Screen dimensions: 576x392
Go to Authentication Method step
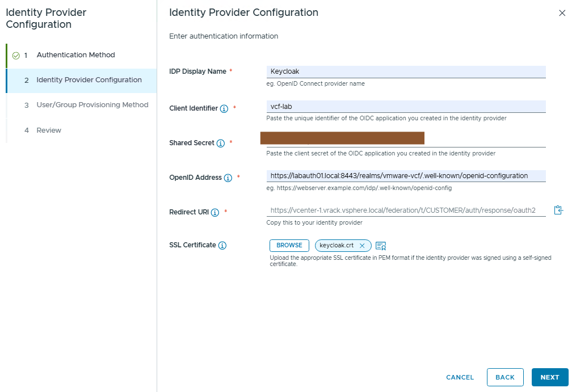point(75,55)
